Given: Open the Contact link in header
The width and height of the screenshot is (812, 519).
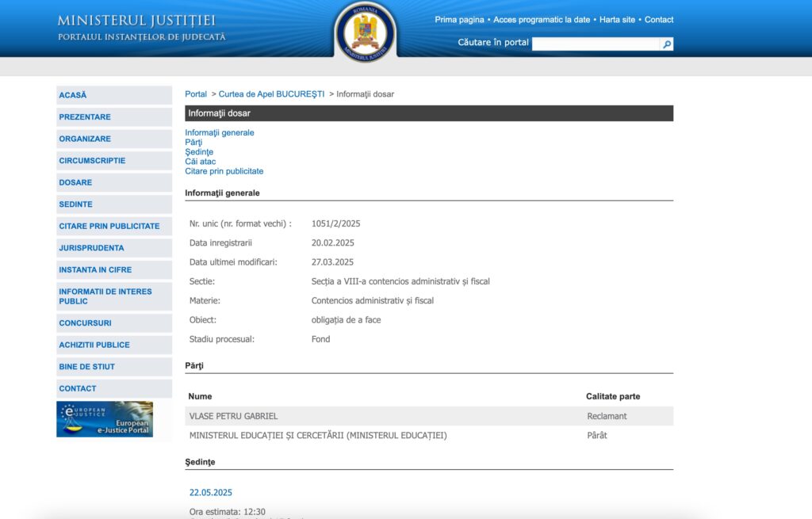Looking at the screenshot, I should tap(659, 20).
